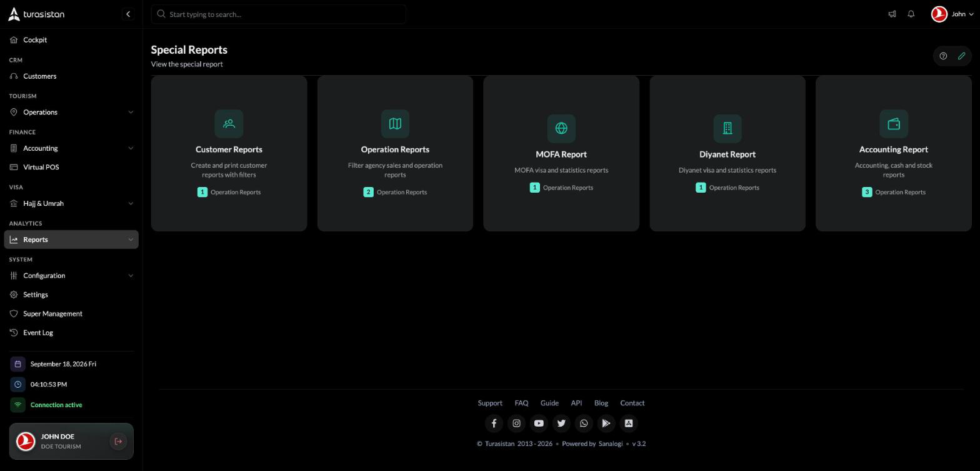980x471 pixels.
Task: Open the John user menu
Action: [952, 14]
